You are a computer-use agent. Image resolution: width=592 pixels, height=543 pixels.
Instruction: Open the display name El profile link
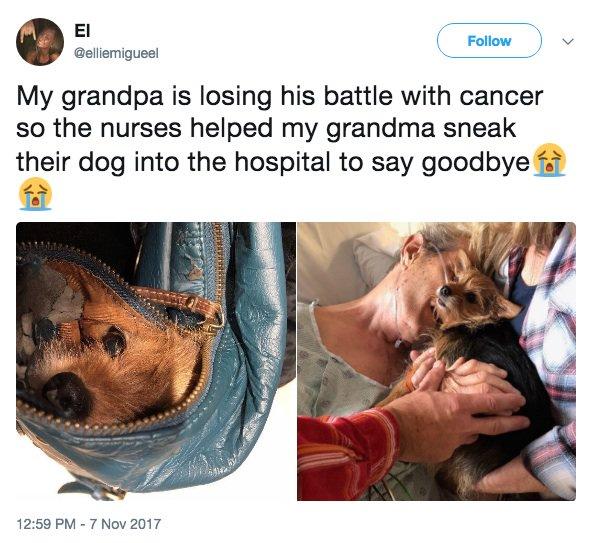pos(82,32)
